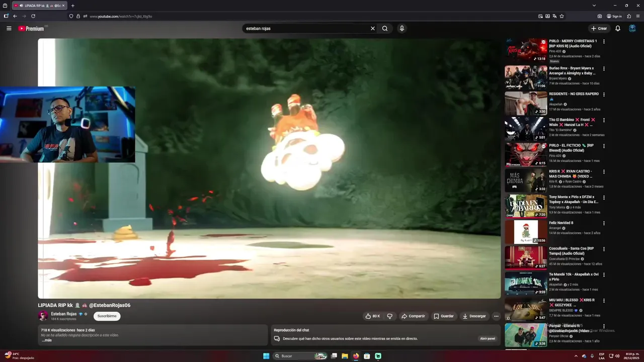The width and height of the screenshot is (644, 362).
Task: Open Te Mandé 10k video title
Action: [574, 277]
